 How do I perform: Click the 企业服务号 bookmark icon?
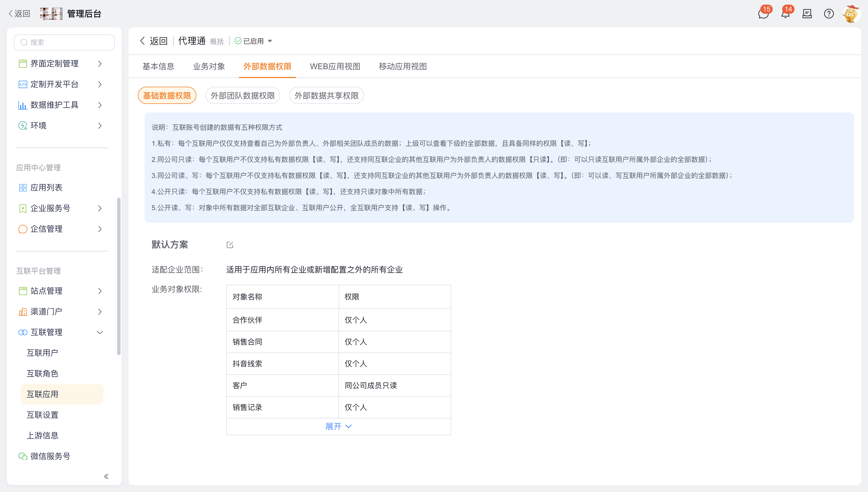[x=23, y=208]
